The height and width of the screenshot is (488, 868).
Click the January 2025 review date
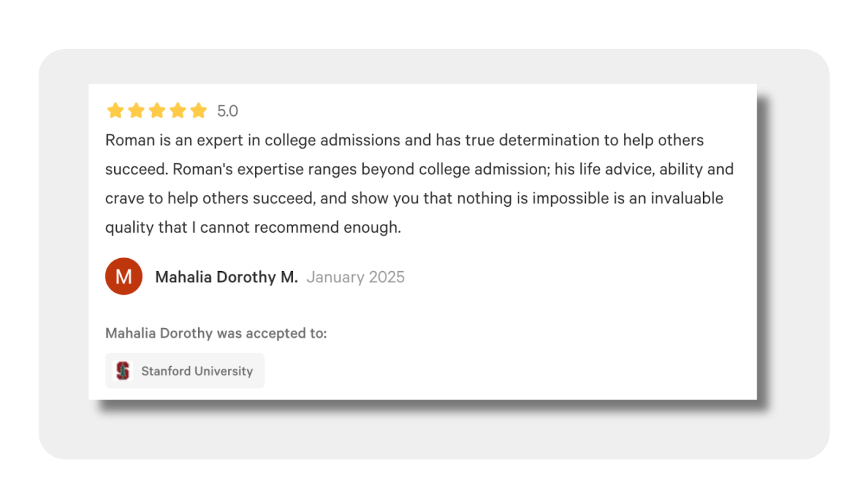tap(355, 277)
